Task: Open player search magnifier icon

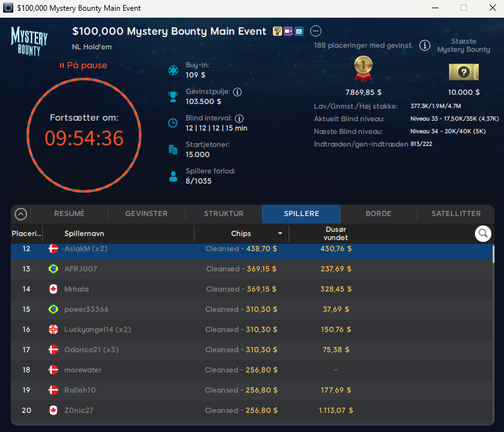Action: (483, 234)
